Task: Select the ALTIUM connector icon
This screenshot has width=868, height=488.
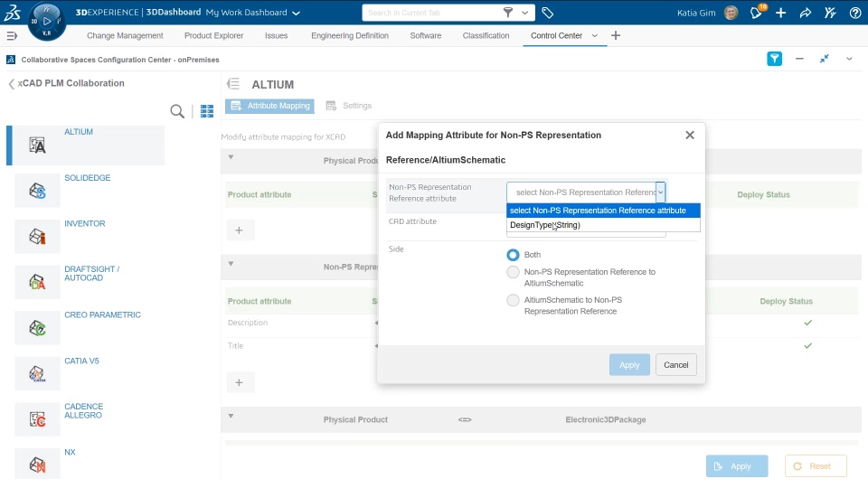Action: click(x=37, y=145)
